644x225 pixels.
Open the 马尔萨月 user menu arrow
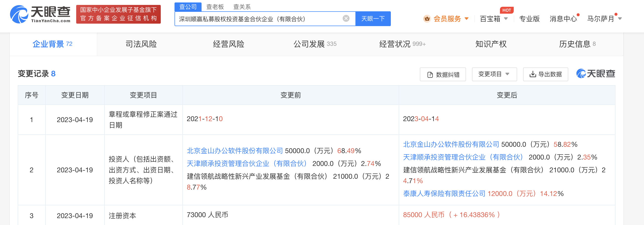coord(620,18)
